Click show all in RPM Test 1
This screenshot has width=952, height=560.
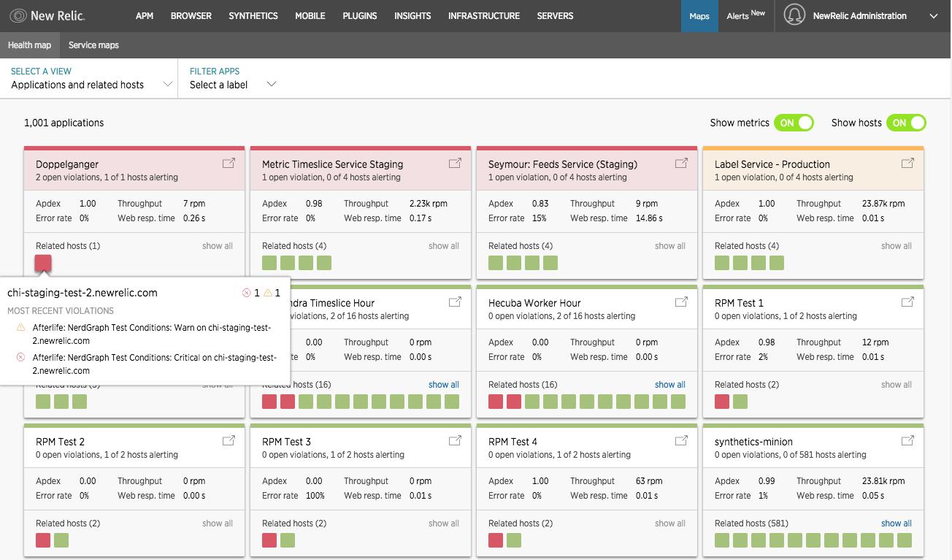tap(897, 385)
